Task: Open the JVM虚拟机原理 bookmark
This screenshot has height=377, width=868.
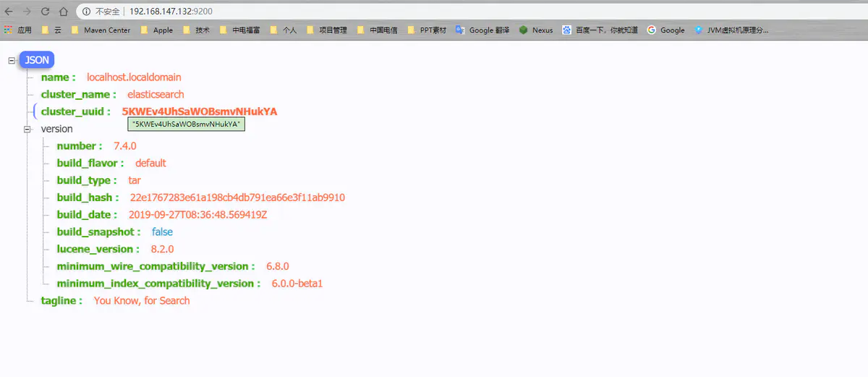Action: click(x=731, y=30)
